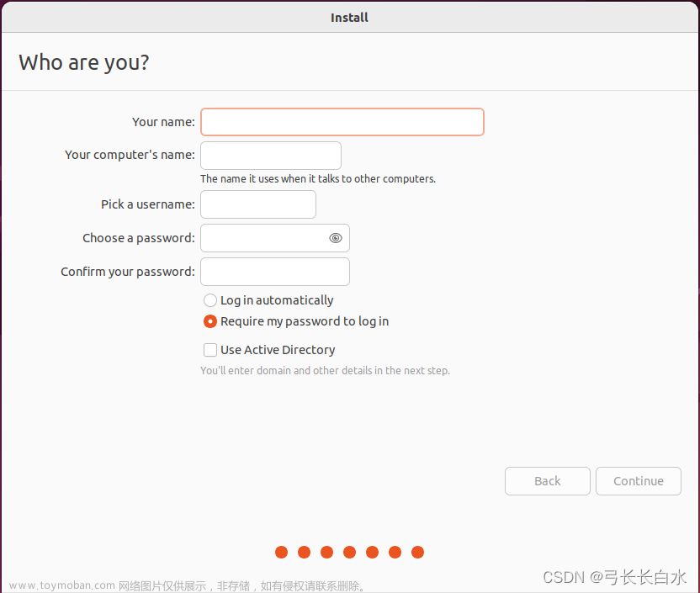The height and width of the screenshot is (593, 700).
Task: Click the Who are you? heading
Action: 83,62
